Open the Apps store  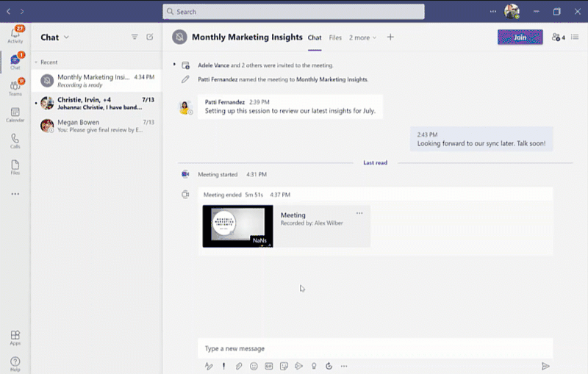click(x=15, y=337)
